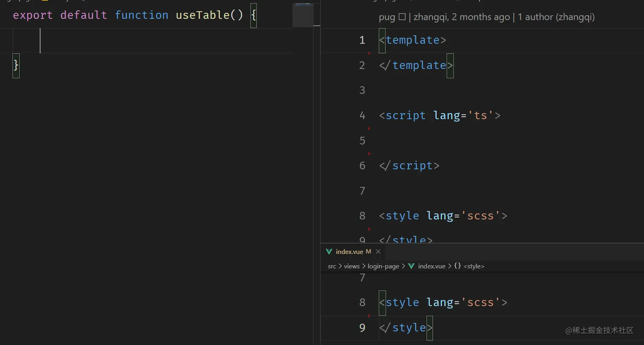Click the closing </template> tag on line 2
644x345 pixels.
point(416,65)
